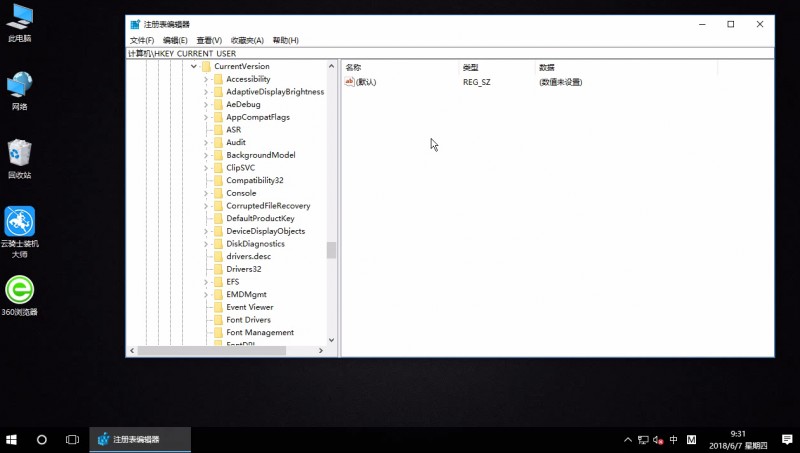
Task: Select the Event Viewer folder icon
Action: pos(218,307)
